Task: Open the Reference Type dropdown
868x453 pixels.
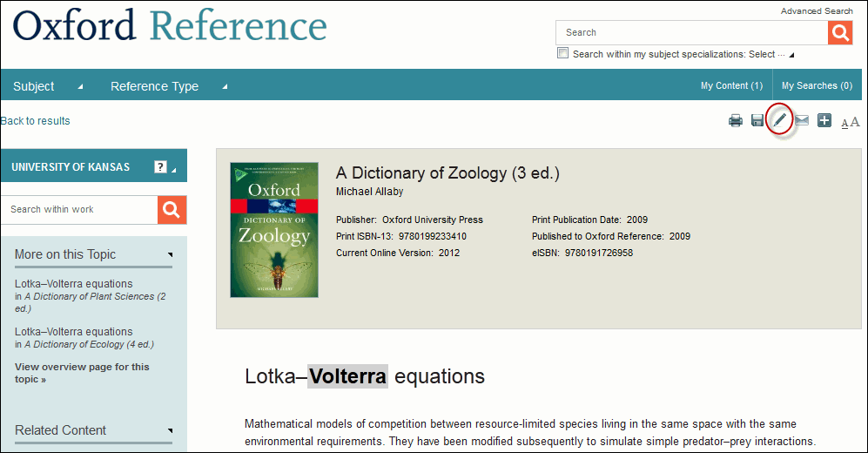Action: click(169, 86)
